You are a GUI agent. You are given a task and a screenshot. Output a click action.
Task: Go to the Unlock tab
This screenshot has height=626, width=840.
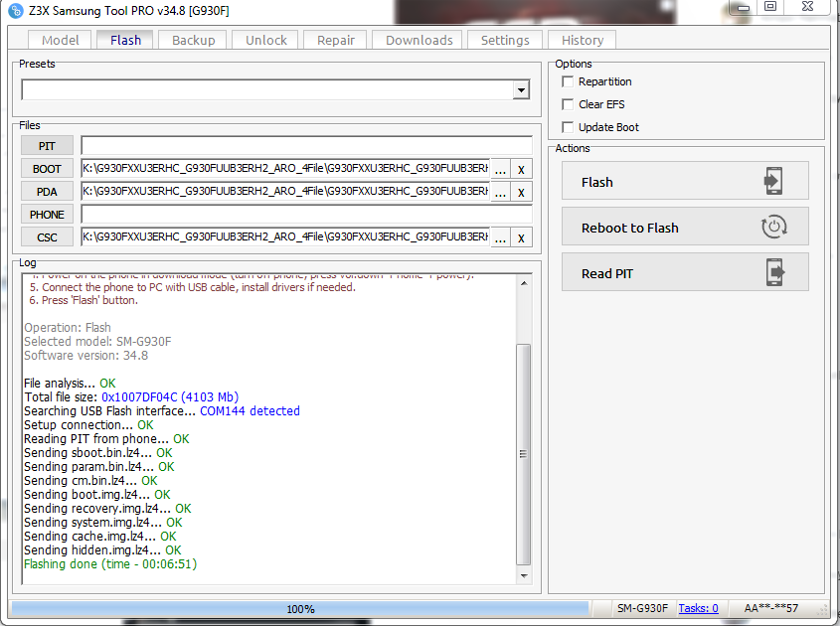pyautogui.click(x=265, y=40)
